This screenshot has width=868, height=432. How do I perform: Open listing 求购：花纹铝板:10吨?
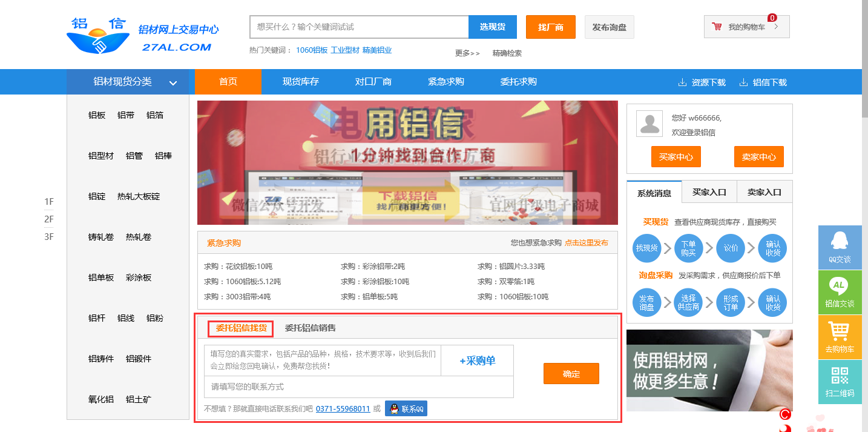click(238, 267)
